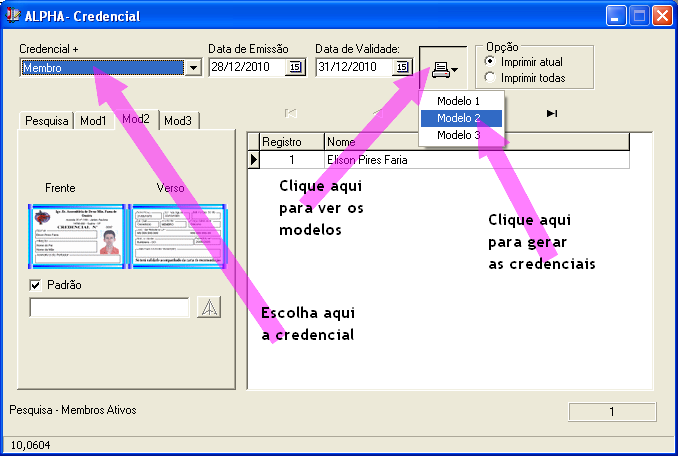
Task: Switch to the Pesquisa tab
Action: tap(47, 121)
